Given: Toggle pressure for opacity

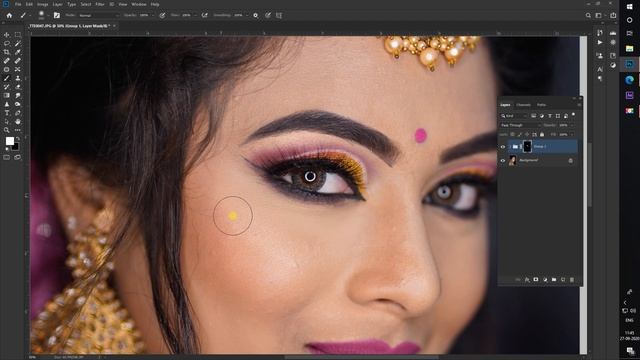Looking at the screenshot, I should coord(162,16).
